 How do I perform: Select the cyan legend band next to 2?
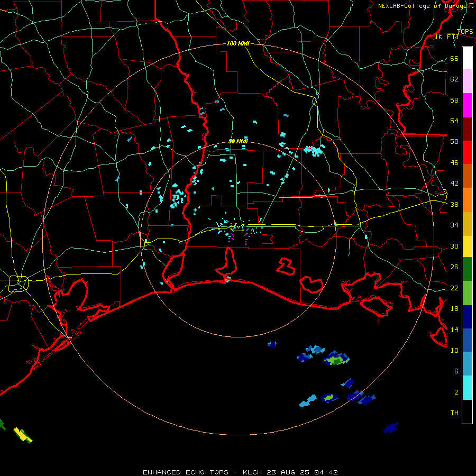(x=467, y=388)
